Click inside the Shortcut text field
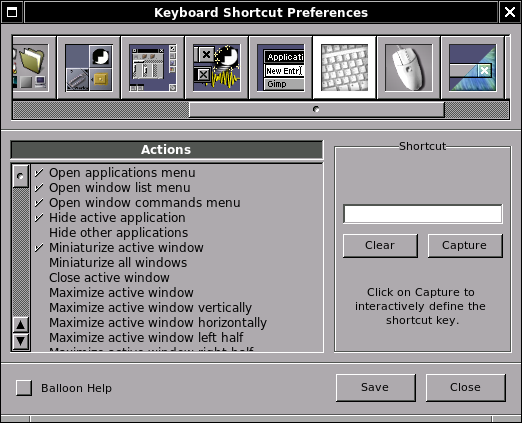Image resolution: width=522 pixels, height=423 pixels. (x=423, y=214)
